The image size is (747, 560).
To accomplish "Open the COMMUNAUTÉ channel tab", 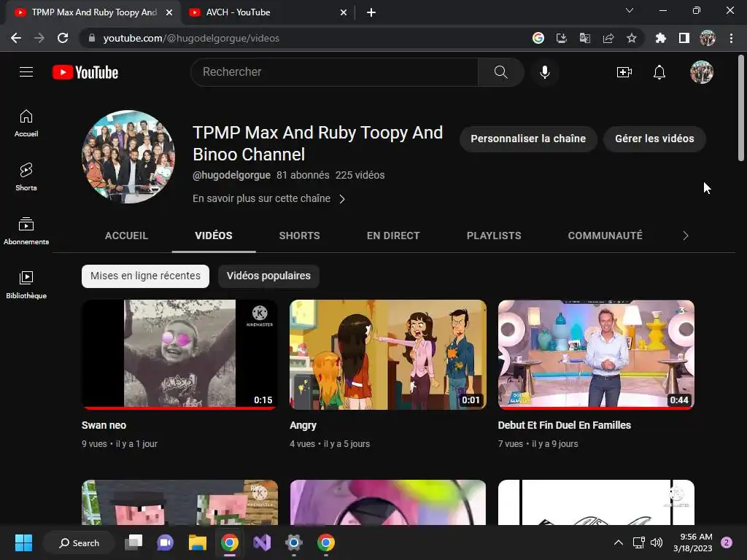I will coord(605,236).
